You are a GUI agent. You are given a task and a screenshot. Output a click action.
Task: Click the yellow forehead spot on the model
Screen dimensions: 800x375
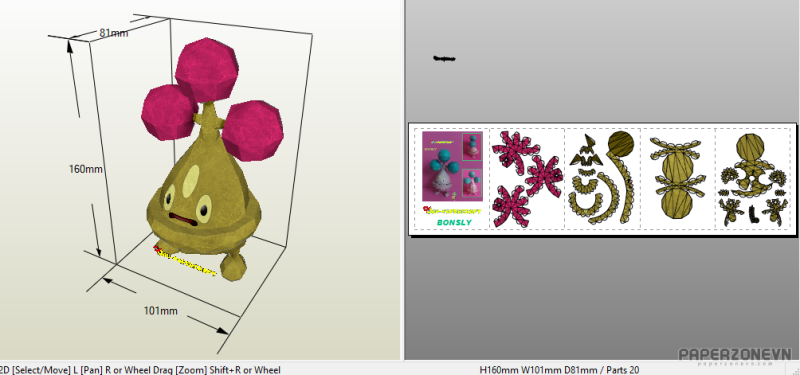(191, 181)
